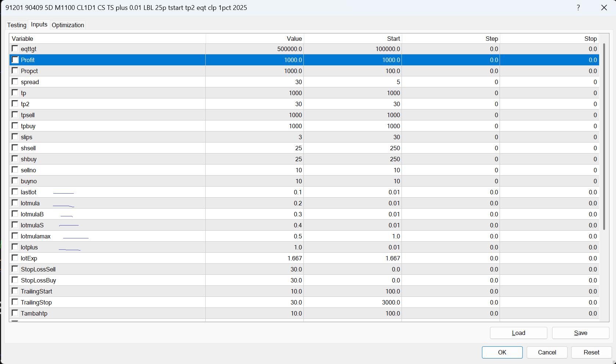
Task: Enable the eqttgt optimization checkbox
Action: pos(15,48)
